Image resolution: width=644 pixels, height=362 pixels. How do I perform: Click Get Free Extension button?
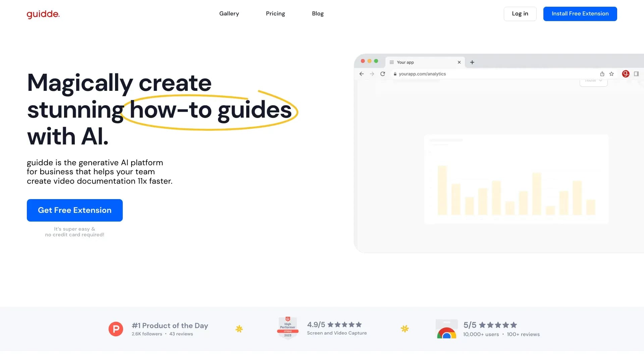[x=75, y=210]
